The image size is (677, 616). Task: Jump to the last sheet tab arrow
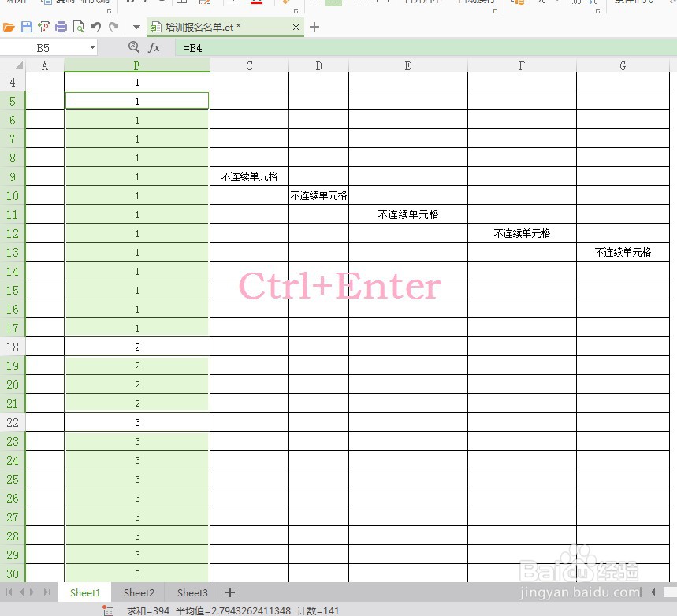pyautogui.click(x=46, y=592)
